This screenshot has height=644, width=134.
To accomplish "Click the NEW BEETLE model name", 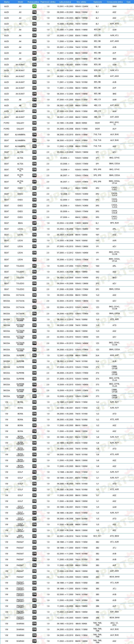I will [20, 536].
